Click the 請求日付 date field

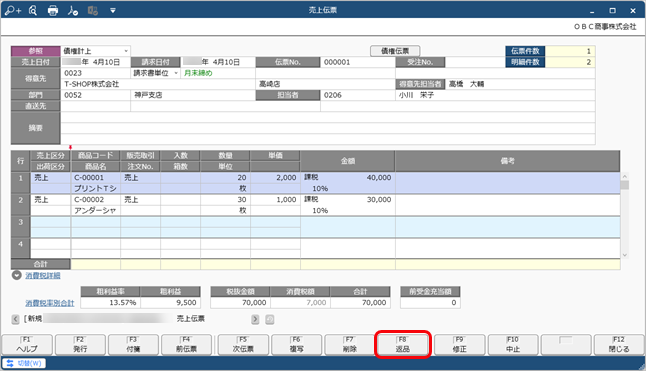(218, 62)
